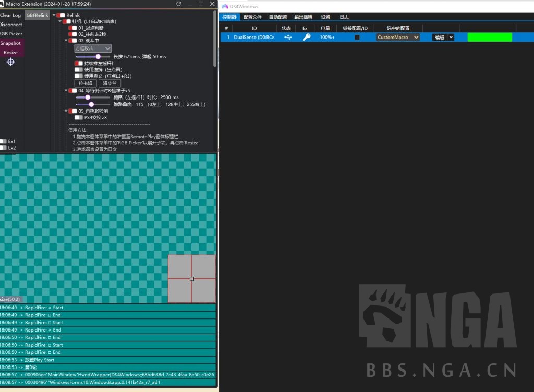Viewport: 534px width, 392px height.
Task: Collapse the Relink tree node
Action: tap(54, 15)
